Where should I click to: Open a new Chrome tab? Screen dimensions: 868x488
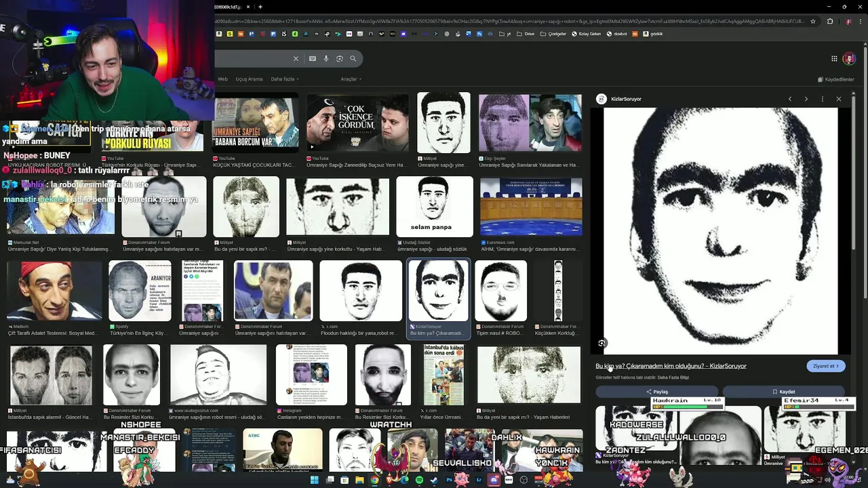260,7
